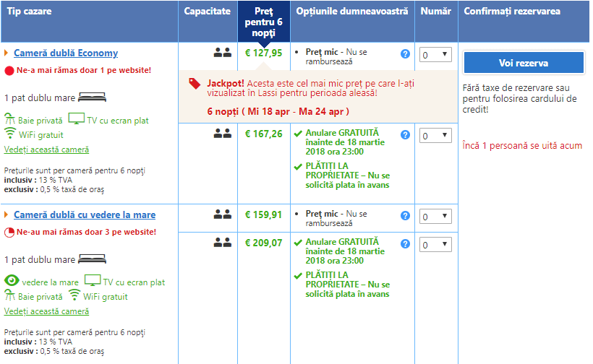The width and height of the screenshot is (593, 364).
Task: Click the bed icon under Cameră dublă Economy
Action: point(92,97)
